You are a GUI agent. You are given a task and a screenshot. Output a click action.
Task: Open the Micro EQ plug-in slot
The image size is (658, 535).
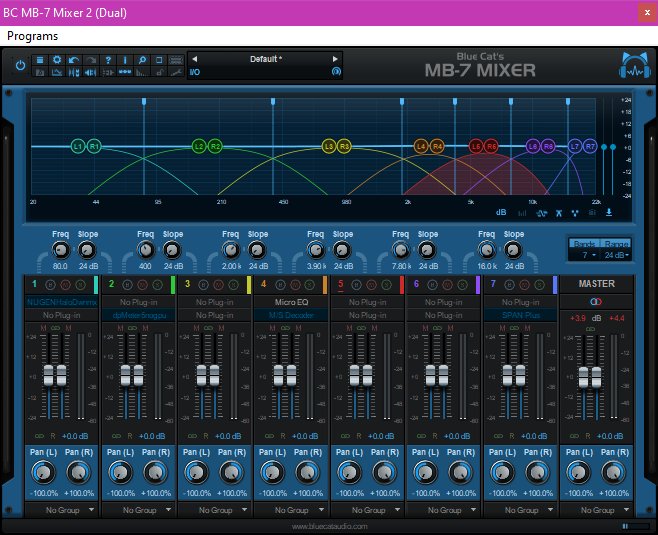point(291,302)
